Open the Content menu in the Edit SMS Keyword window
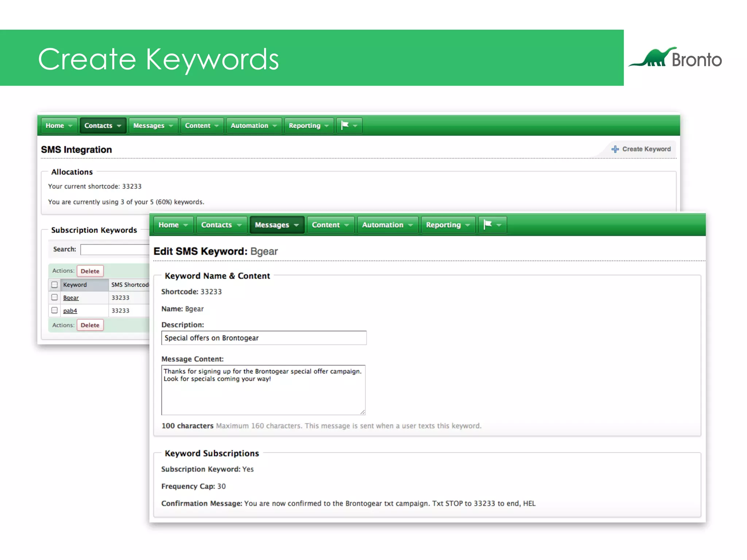This screenshot has width=747, height=560. tap(330, 225)
